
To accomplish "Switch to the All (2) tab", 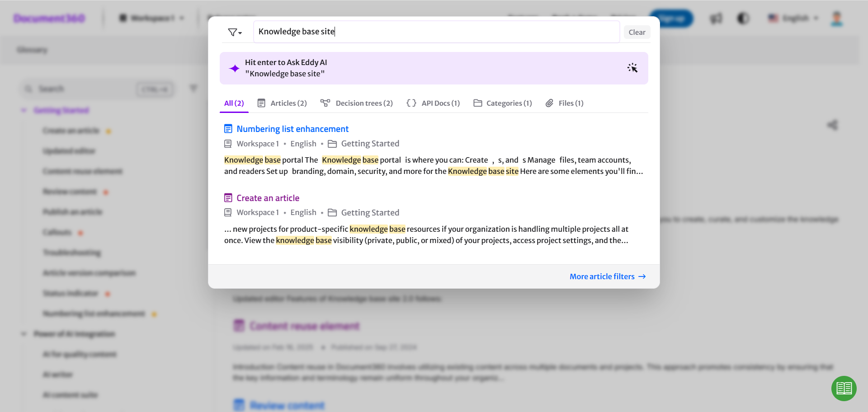I will [x=234, y=103].
